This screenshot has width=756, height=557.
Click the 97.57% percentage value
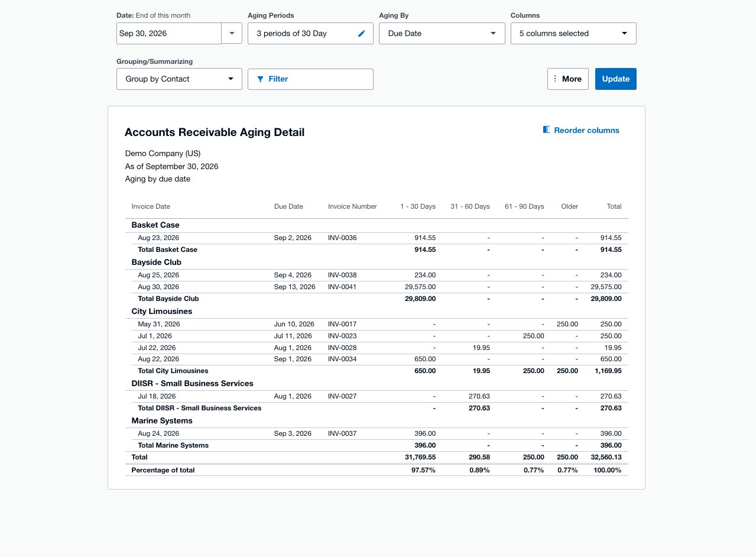pyautogui.click(x=424, y=470)
